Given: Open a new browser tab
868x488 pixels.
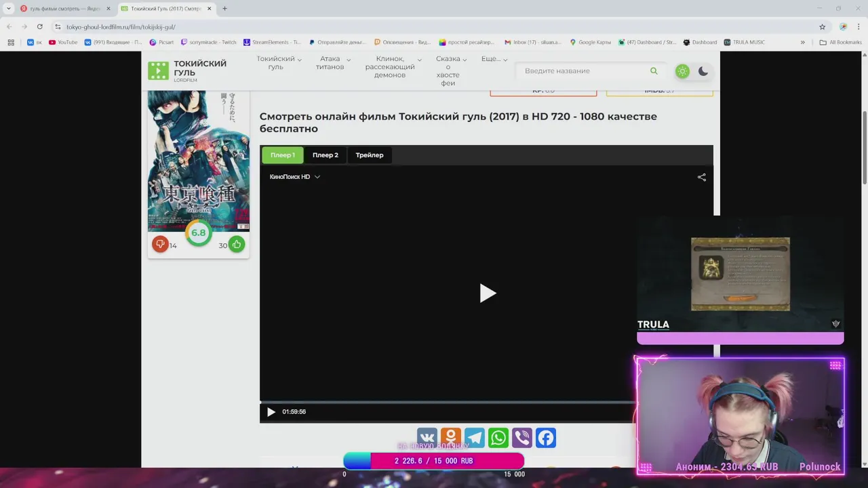Looking at the screenshot, I should 224,8.
